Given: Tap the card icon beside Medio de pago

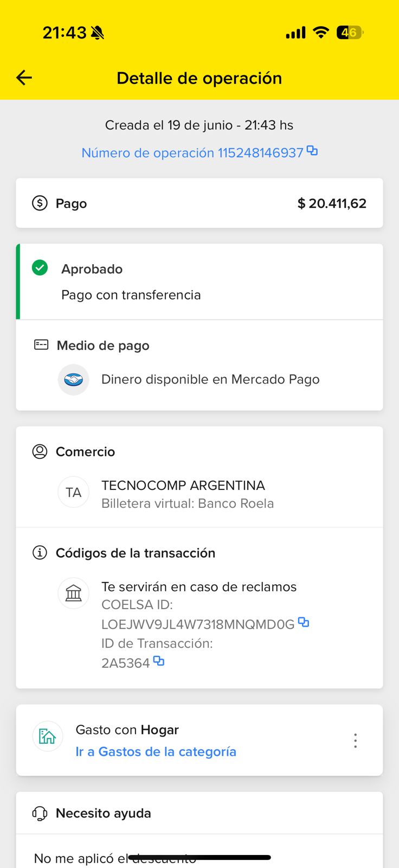Looking at the screenshot, I should point(41,345).
